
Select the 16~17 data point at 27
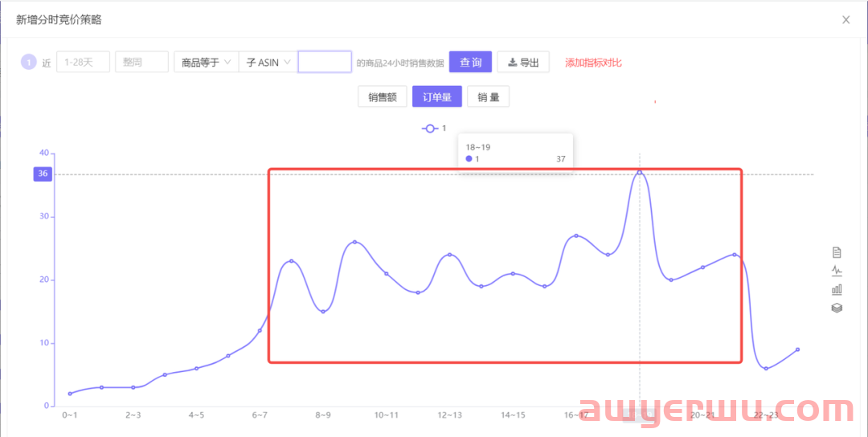click(x=575, y=235)
